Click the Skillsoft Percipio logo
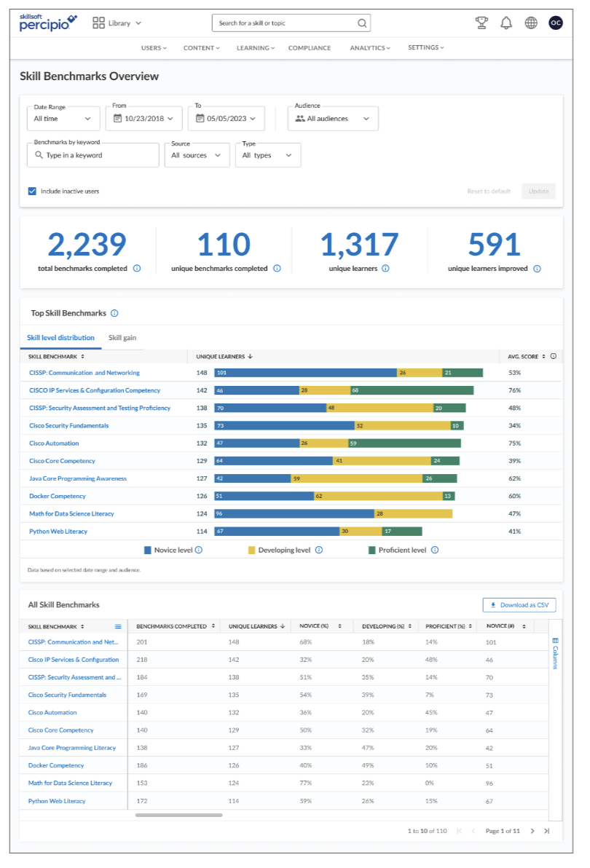Screen dimensions: 590x868 (48, 22)
